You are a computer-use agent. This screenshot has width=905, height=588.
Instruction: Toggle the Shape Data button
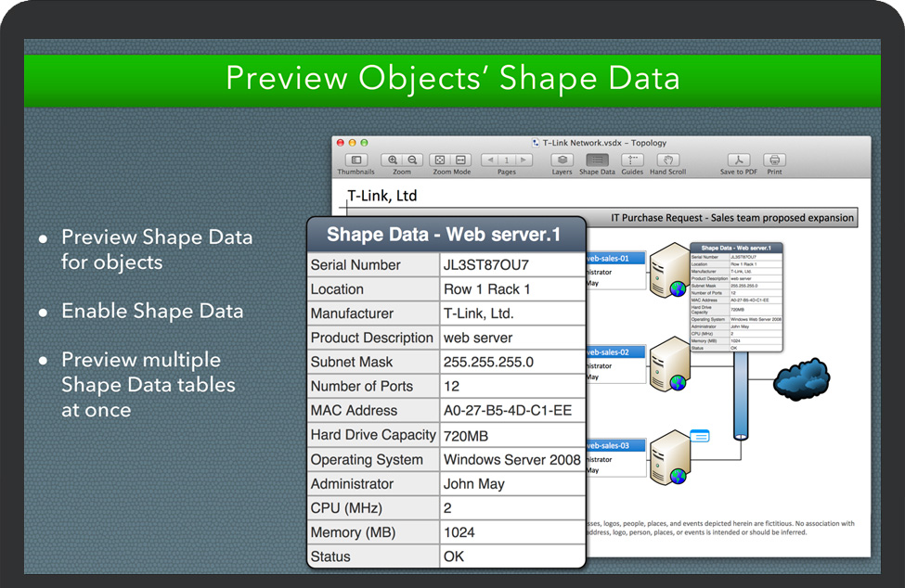point(597,160)
